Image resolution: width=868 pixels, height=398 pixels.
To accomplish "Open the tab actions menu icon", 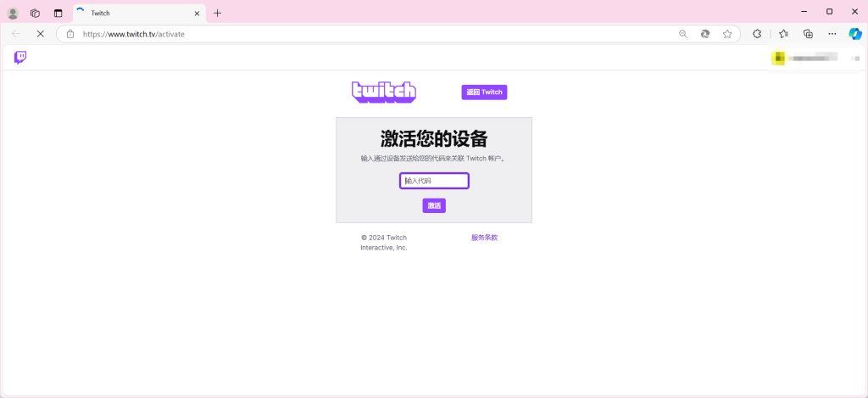I will pyautogui.click(x=58, y=13).
